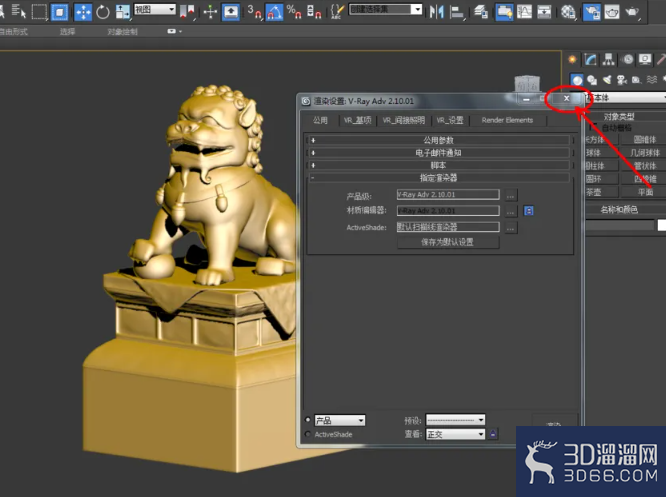Activate the Select and Scale tool
Image resolution: width=666 pixels, height=497 pixels.
pyautogui.click(x=123, y=12)
